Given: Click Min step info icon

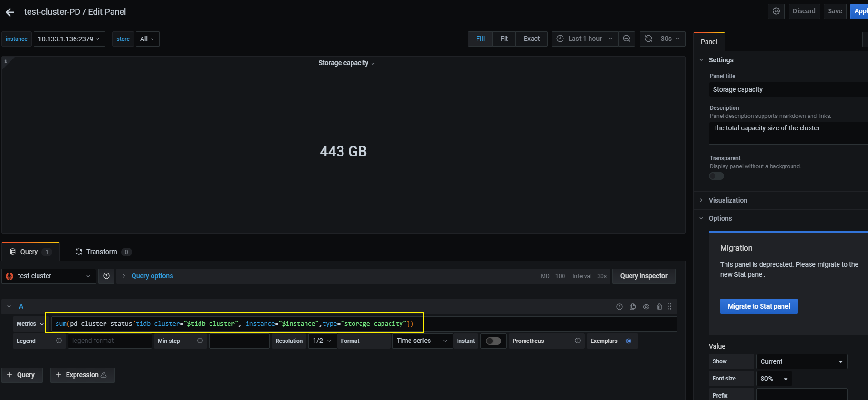Looking at the screenshot, I should 200,341.
